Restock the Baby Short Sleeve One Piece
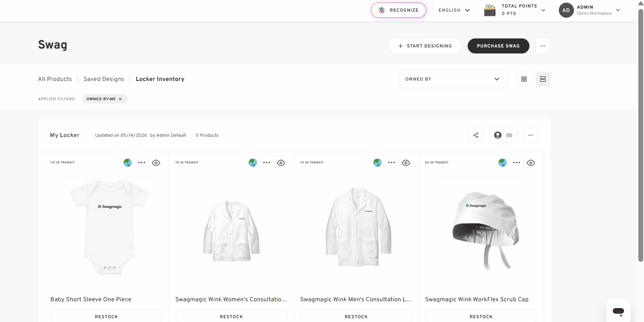Image resolution: width=644 pixels, height=322 pixels. [106, 316]
